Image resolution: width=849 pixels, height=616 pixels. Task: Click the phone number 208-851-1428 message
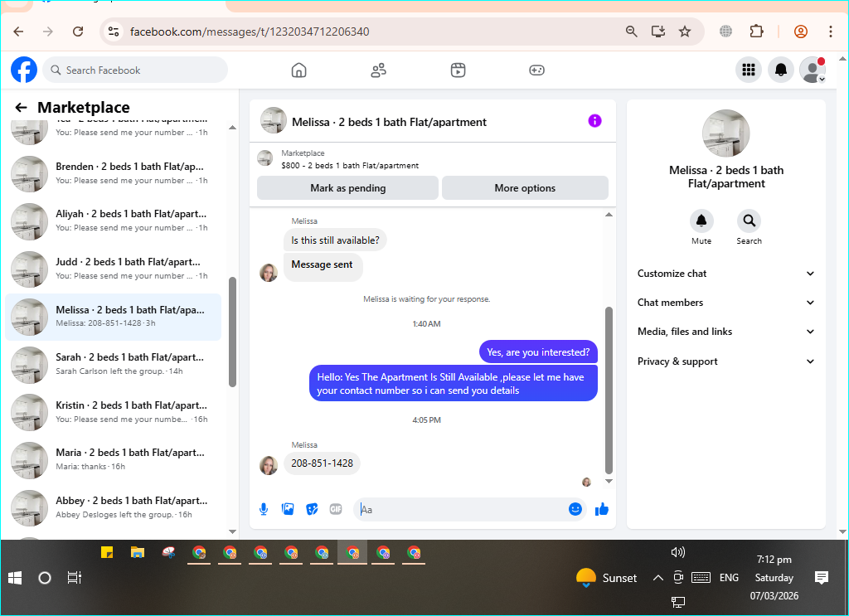[x=323, y=463]
